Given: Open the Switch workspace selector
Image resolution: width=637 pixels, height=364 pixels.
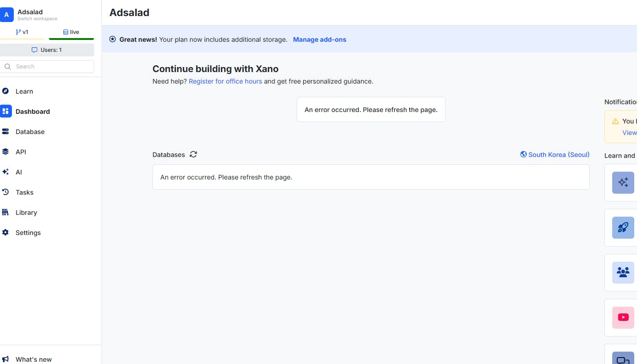Looking at the screenshot, I should pos(37,19).
